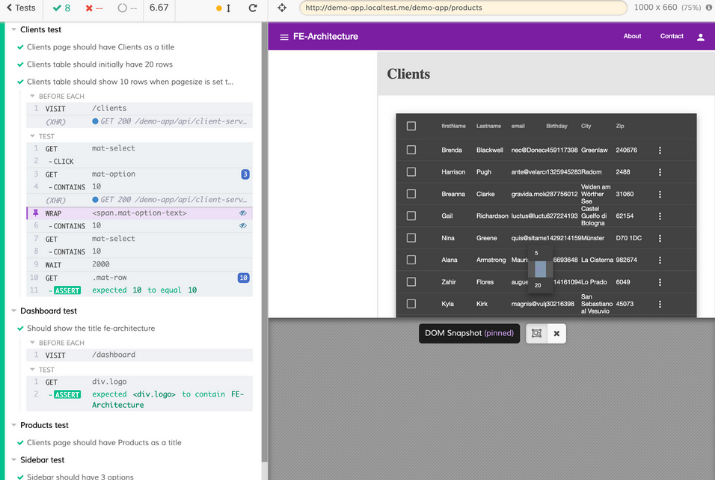Image resolution: width=715 pixels, height=480 pixels.
Task: Close the pinned DOM Snapshot
Action: [x=557, y=333]
